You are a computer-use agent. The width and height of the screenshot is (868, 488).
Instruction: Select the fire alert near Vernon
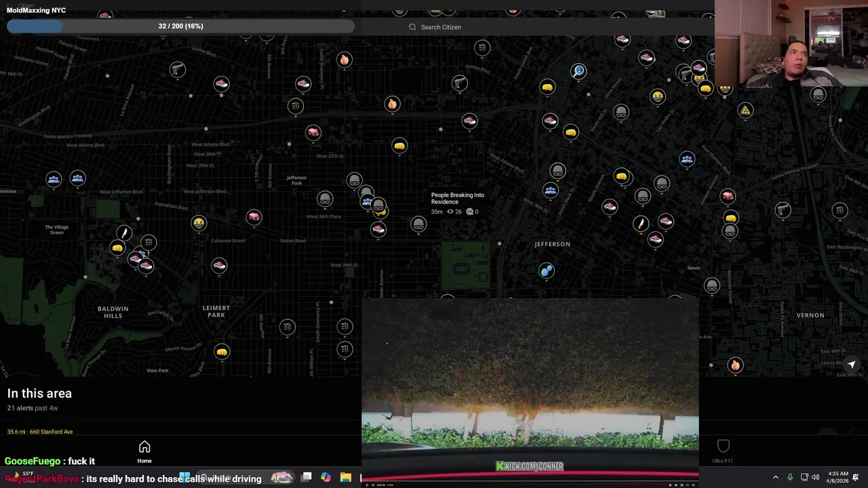(735, 365)
